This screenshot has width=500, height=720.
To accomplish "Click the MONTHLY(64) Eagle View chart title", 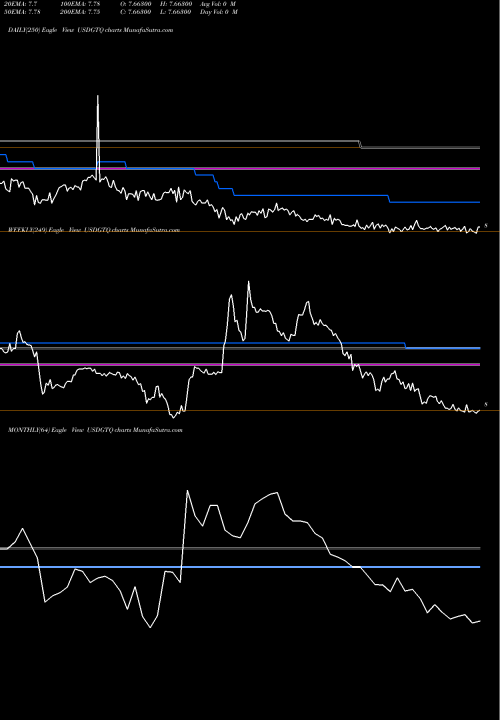I will click(x=95, y=430).
